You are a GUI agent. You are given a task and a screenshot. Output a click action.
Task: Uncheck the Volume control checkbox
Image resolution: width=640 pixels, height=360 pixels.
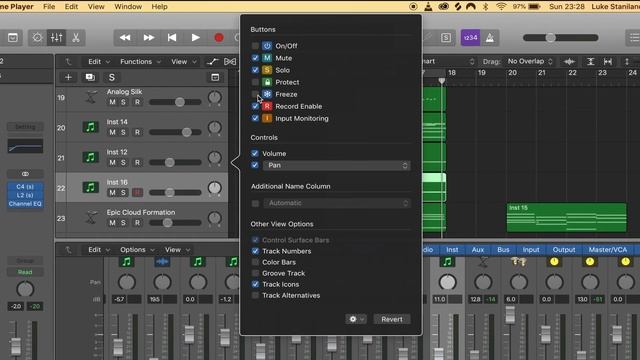point(255,153)
